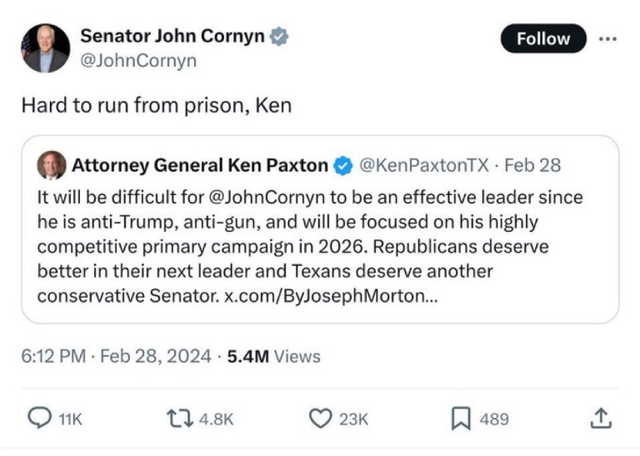Click the Senator John Cornyn display name

(172, 36)
